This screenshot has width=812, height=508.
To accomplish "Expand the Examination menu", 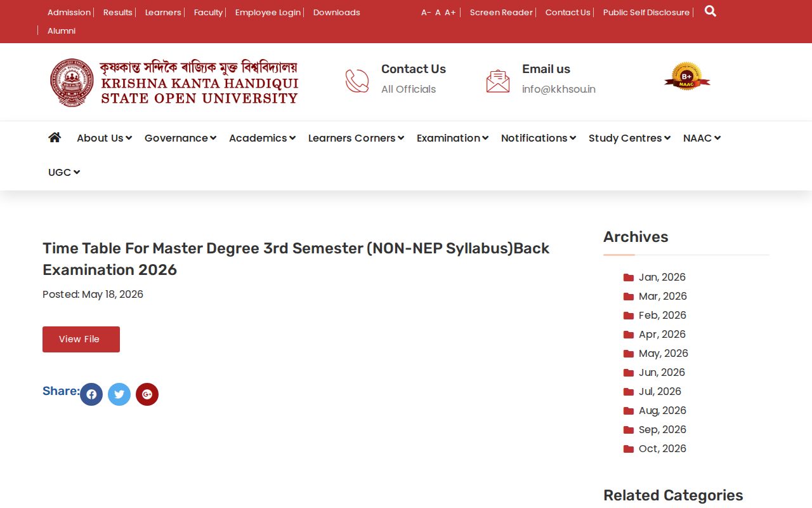I will [452, 138].
